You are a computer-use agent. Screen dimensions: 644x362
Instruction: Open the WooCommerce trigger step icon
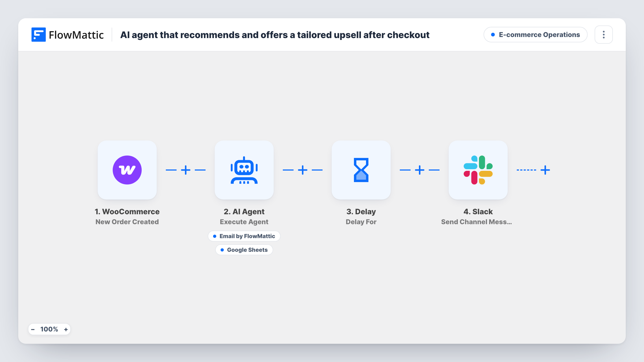click(127, 170)
